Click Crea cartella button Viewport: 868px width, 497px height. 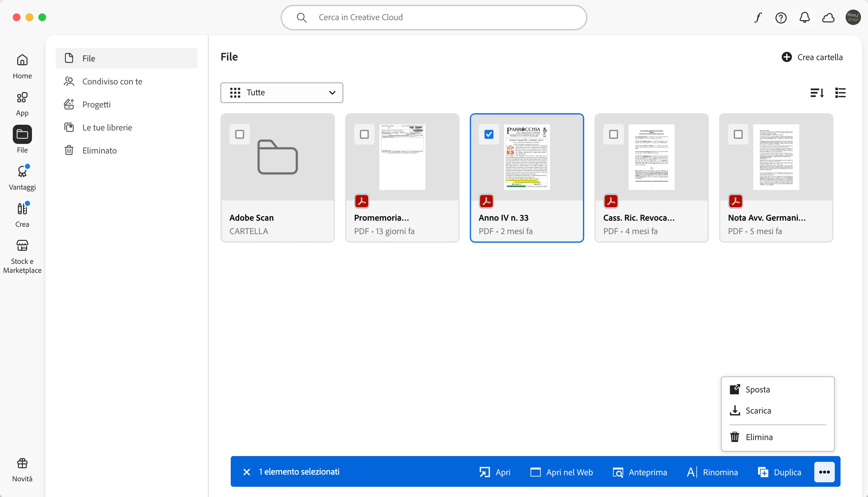[x=812, y=57]
